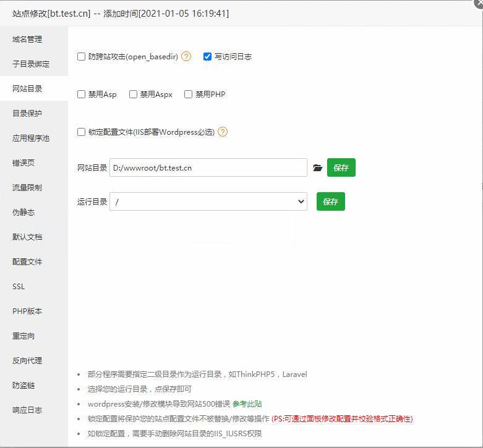
Task: Switch to the 默认文档 tab
Action: coord(34,237)
